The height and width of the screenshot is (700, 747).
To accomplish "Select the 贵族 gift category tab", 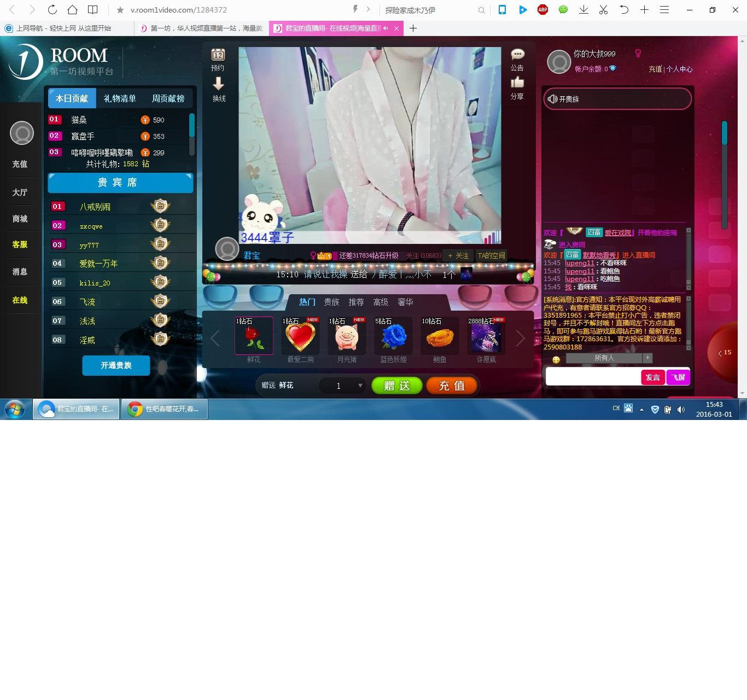I will (x=331, y=302).
